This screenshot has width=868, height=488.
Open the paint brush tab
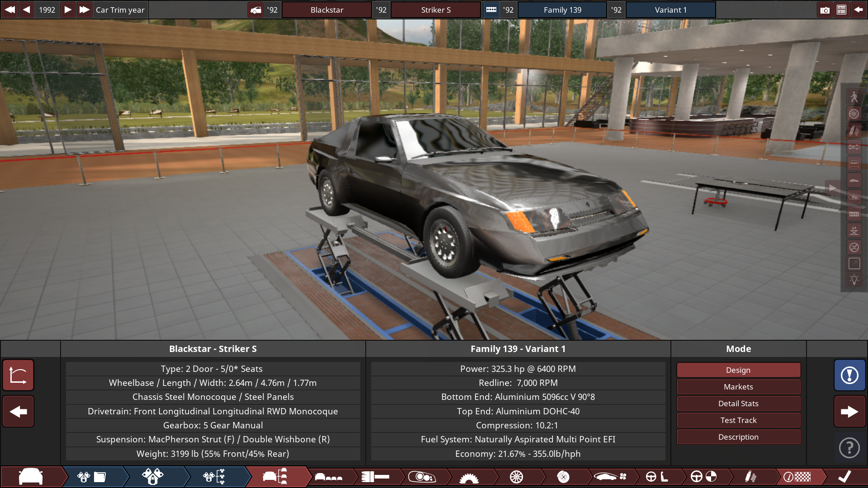pos(376,477)
